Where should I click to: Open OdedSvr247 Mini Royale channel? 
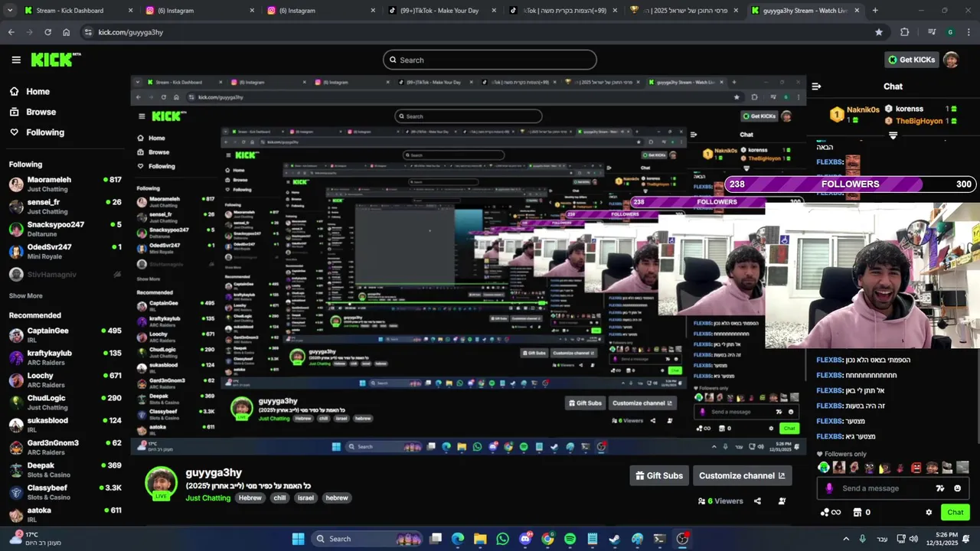(65, 252)
